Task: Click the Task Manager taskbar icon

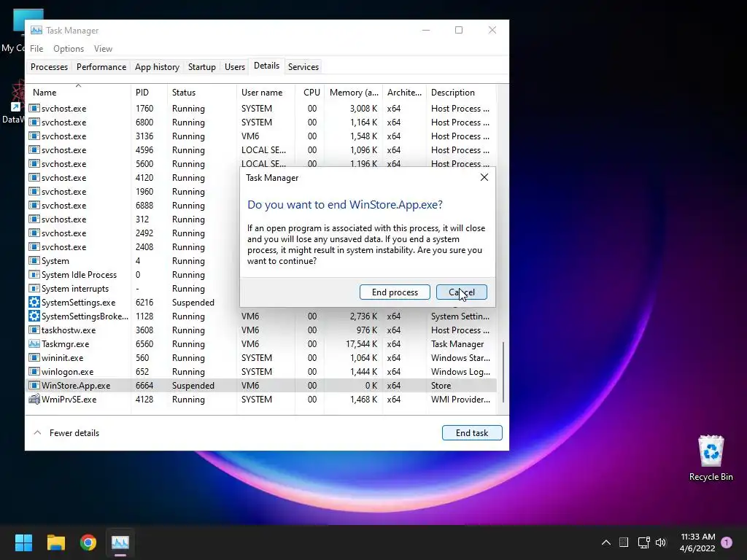Action: pos(120,542)
